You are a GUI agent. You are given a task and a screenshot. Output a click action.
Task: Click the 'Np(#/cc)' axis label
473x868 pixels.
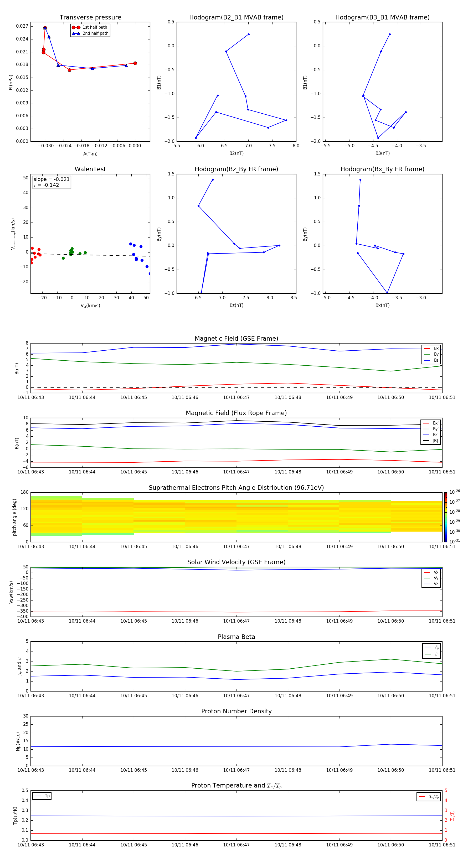click(x=18, y=741)
